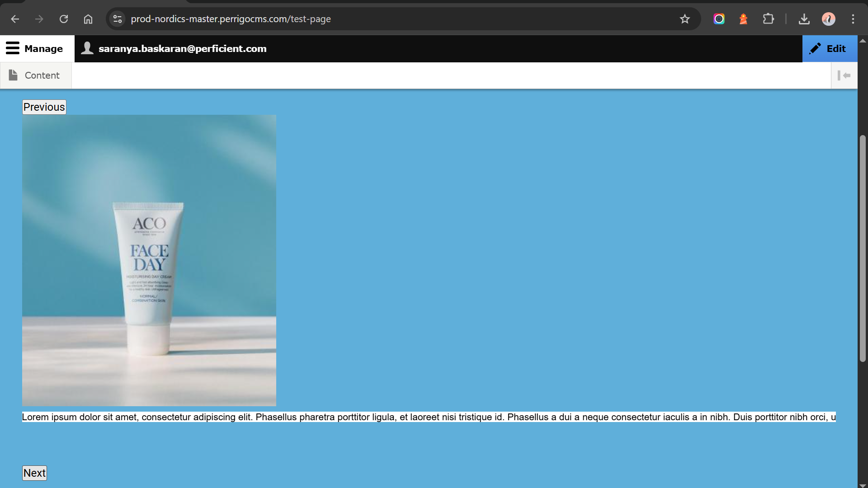Open the Content menu tab
This screenshot has height=488, width=868.
[x=36, y=75]
